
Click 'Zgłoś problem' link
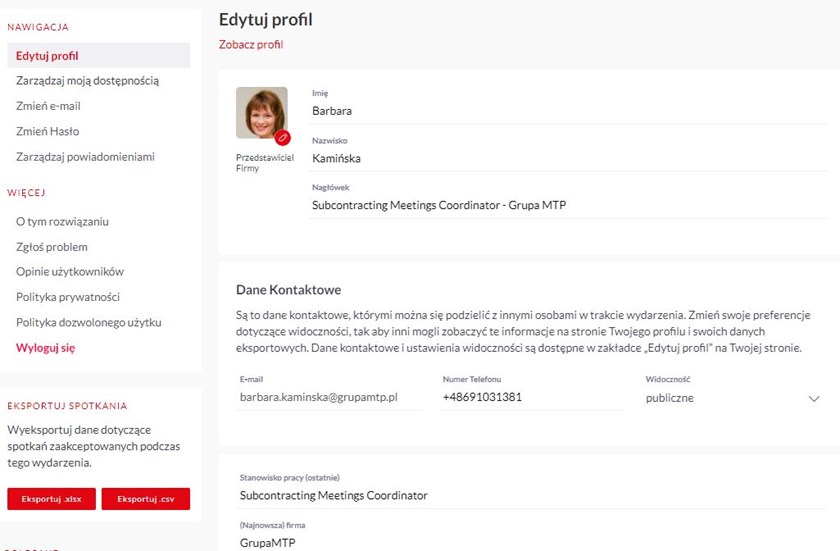coord(52,247)
